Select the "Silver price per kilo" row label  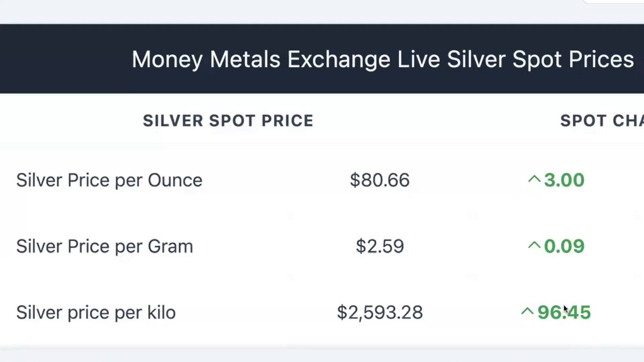(x=96, y=313)
